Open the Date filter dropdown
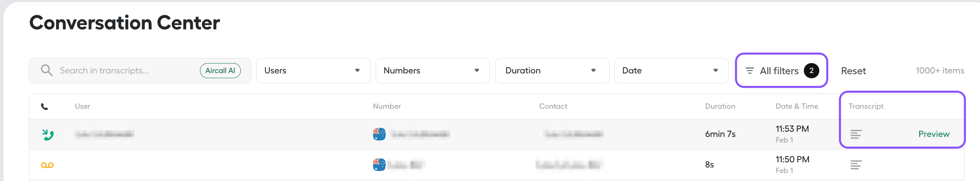 pos(671,71)
